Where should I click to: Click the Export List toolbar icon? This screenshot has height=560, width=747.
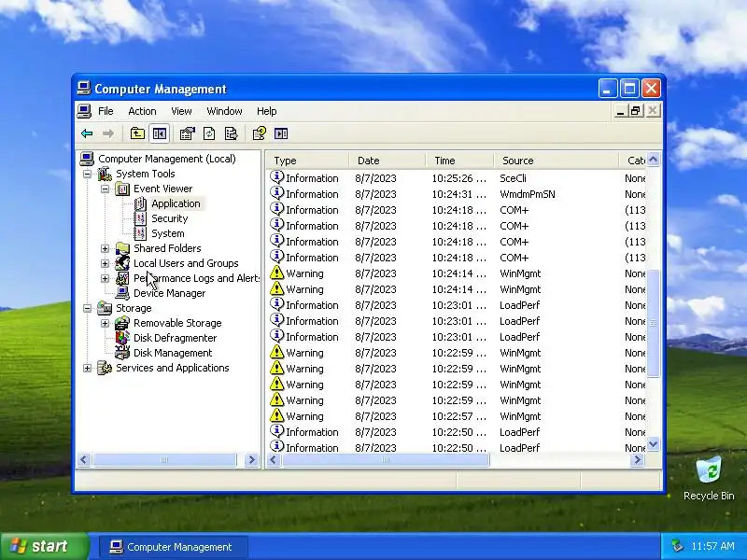(231, 133)
